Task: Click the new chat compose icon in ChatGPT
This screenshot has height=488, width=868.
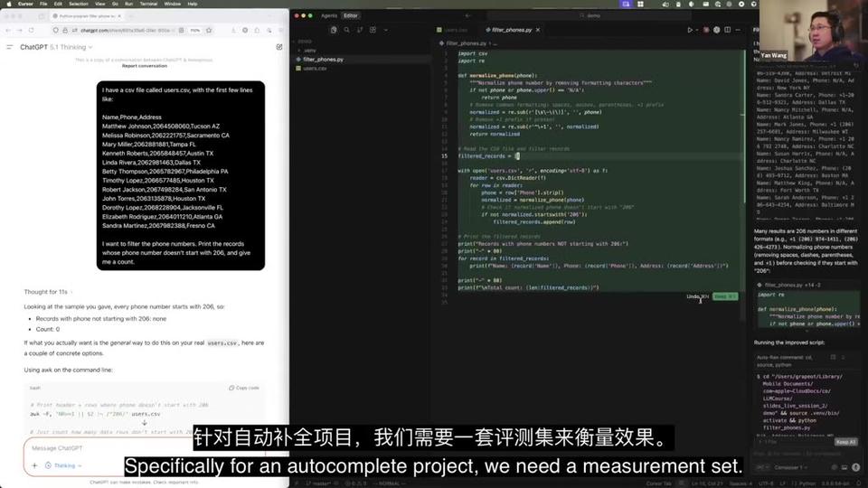Action: click(279, 48)
